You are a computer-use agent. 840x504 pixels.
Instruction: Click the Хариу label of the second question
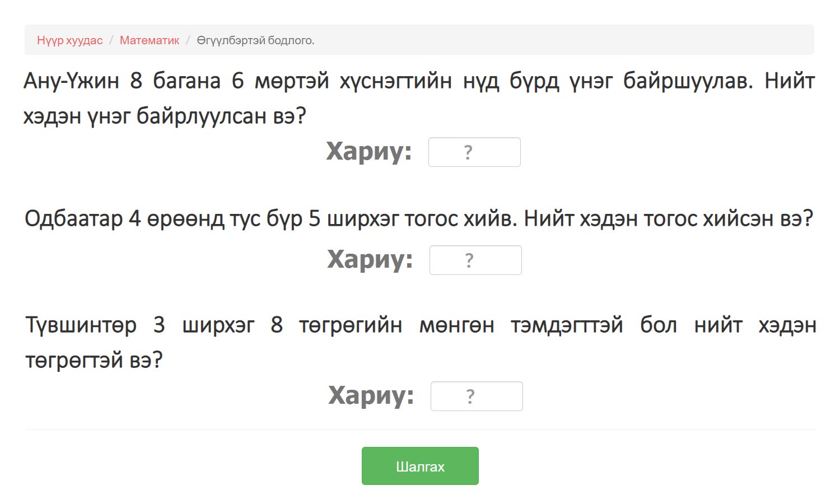370,259
